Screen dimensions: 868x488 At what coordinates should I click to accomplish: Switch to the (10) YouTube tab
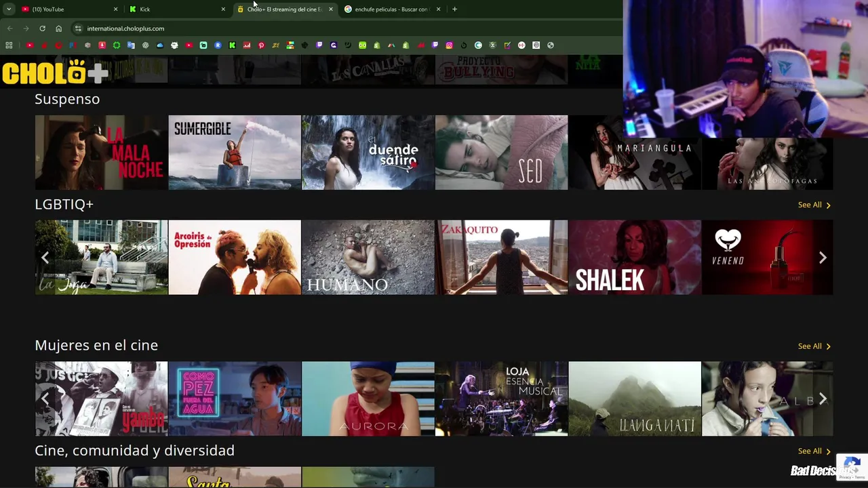click(x=68, y=9)
